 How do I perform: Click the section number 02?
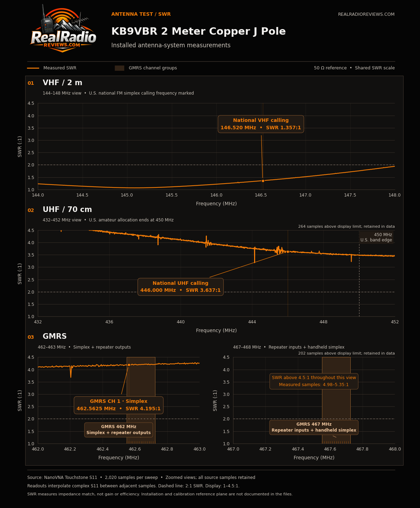tap(31, 211)
